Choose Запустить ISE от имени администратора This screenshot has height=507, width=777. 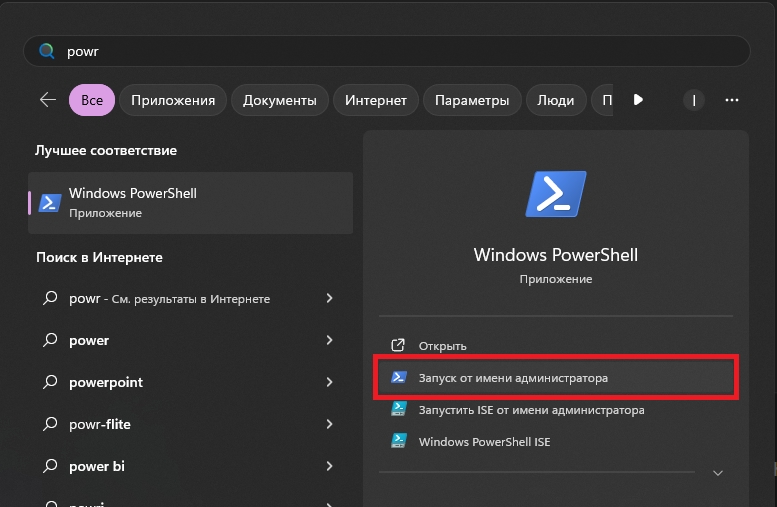531,410
